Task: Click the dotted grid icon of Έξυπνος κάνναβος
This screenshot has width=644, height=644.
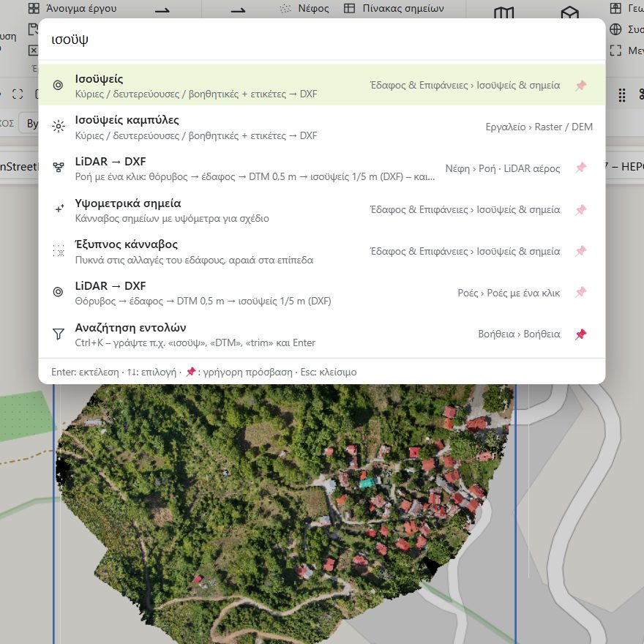Action: pos(59,250)
